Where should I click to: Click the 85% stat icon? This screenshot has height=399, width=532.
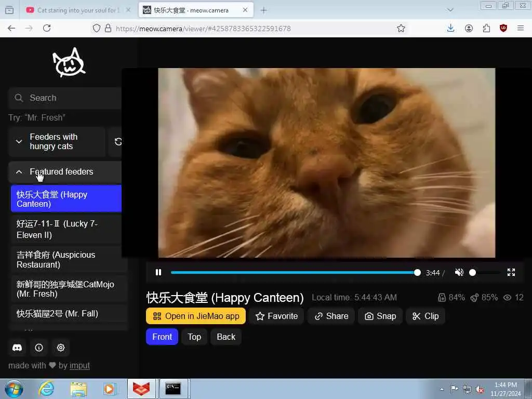click(x=474, y=298)
